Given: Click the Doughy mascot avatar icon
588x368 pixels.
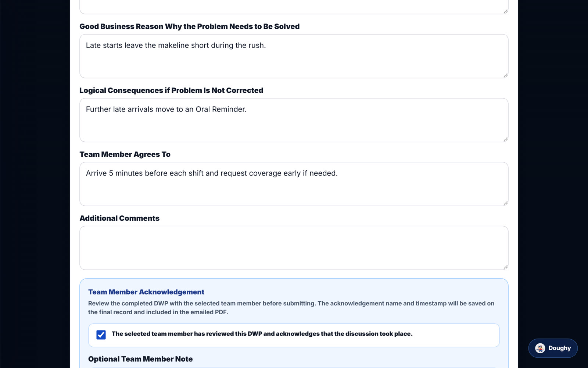Looking at the screenshot, I should [540, 348].
